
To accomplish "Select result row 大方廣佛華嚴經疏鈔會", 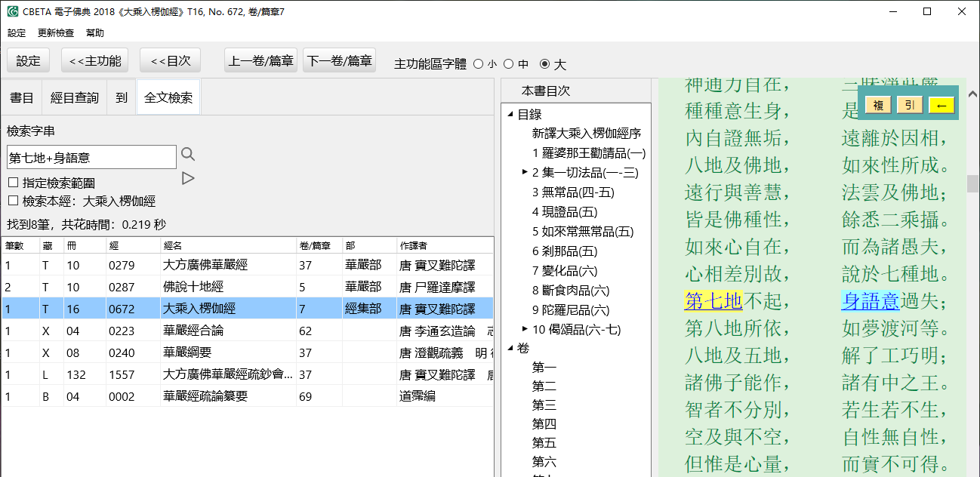I will 247,374.
